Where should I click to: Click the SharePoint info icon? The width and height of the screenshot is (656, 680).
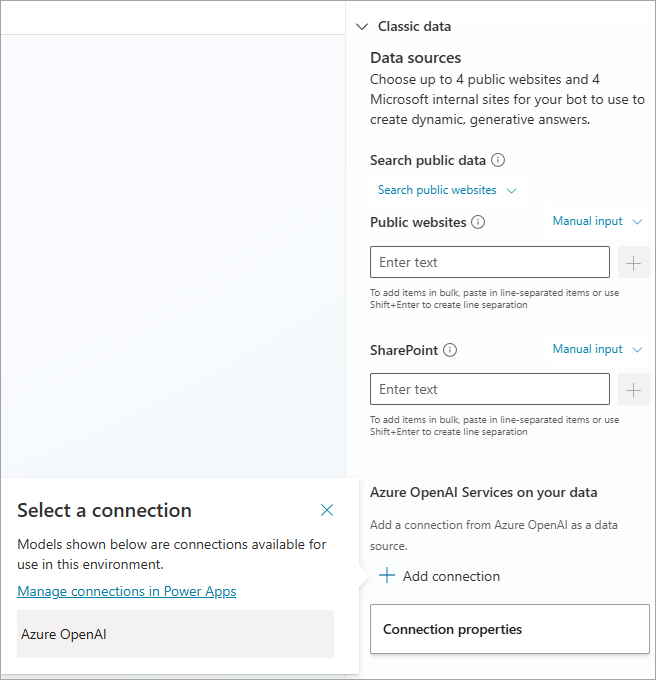click(450, 350)
